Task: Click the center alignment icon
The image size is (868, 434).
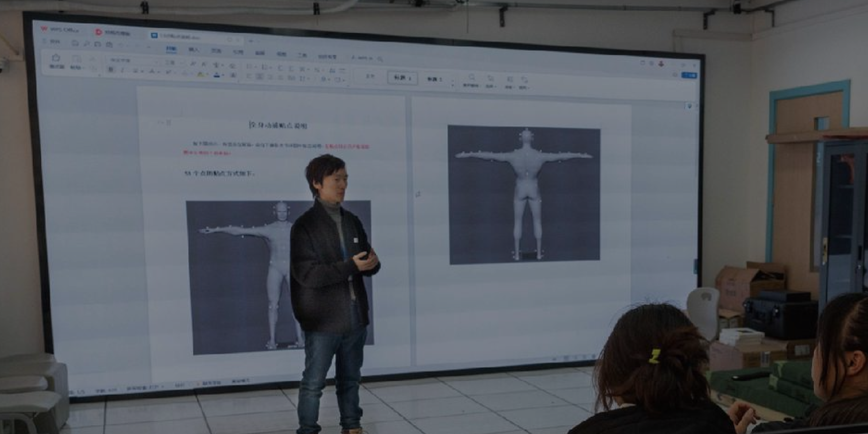Action: [260, 77]
